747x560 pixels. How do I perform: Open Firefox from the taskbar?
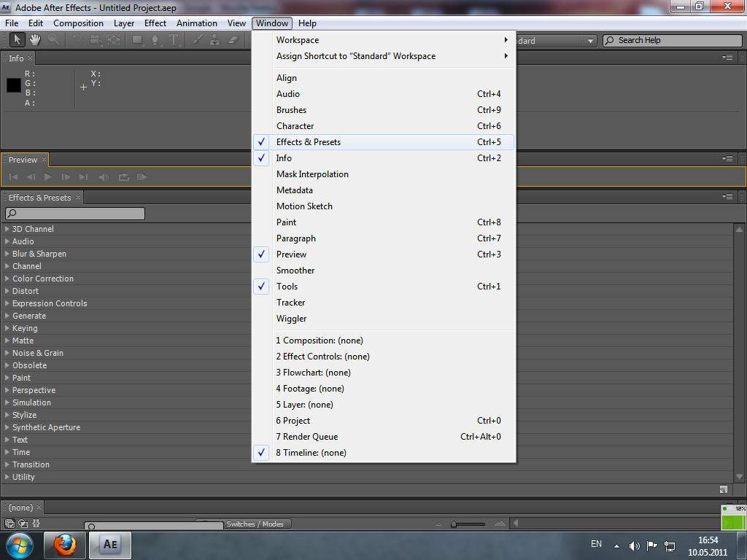click(x=65, y=545)
